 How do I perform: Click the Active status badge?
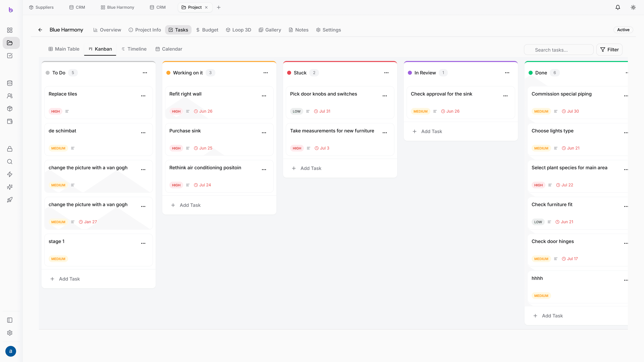pos(623,30)
